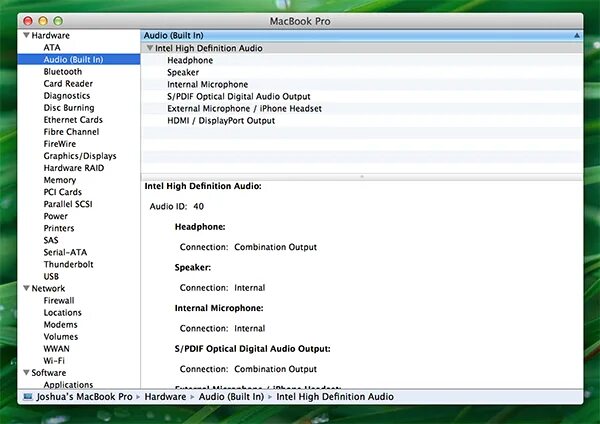This screenshot has height=424, width=600.
Task: Zoom window with green button
Action: tap(58, 21)
